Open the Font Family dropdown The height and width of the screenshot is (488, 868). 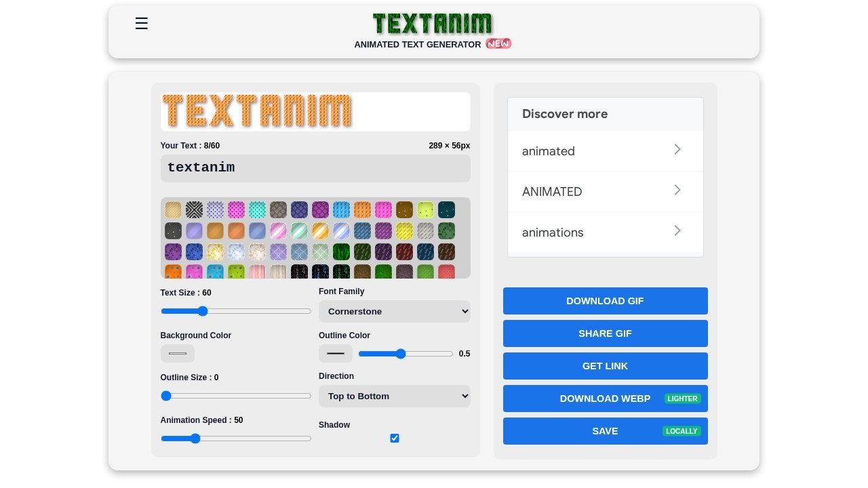pos(395,311)
